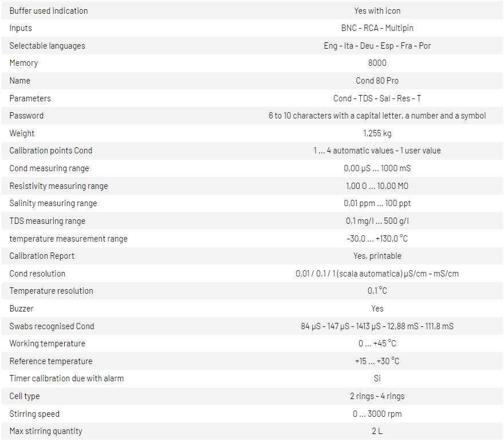
Task: Select the 'BNC - RCA - Multipin' inputs value
Action: tap(377, 28)
